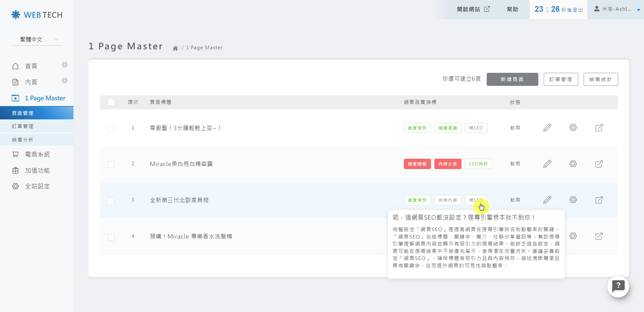Toggle the select-all checkbox in table header
The height and width of the screenshot is (312, 644).
pos(111,102)
